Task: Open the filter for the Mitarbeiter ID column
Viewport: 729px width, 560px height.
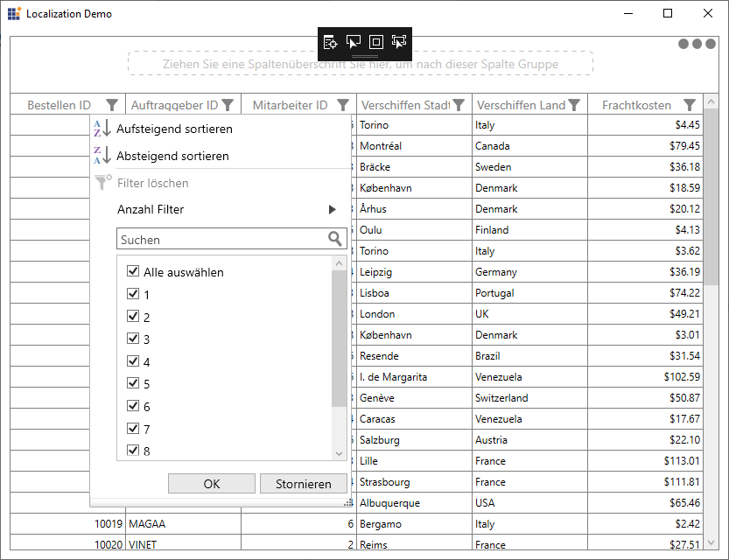Action: point(341,104)
